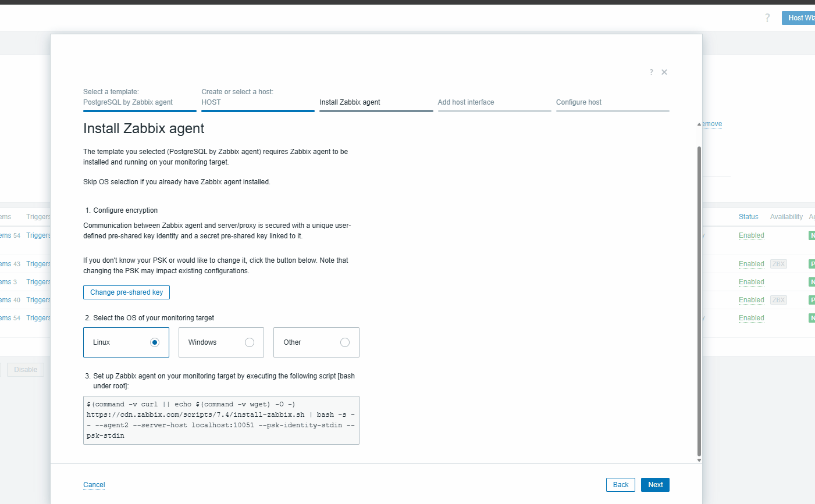The image size is (815, 504).
Task: Click the large 'Install Zabbix agent' page heading
Action: coord(144,128)
